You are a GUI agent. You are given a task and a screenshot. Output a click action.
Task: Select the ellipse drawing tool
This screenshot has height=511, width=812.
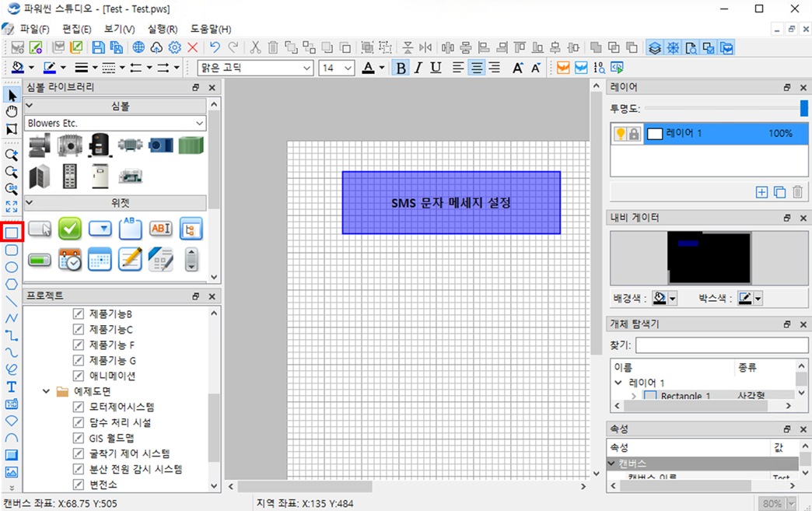click(x=12, y=267)
